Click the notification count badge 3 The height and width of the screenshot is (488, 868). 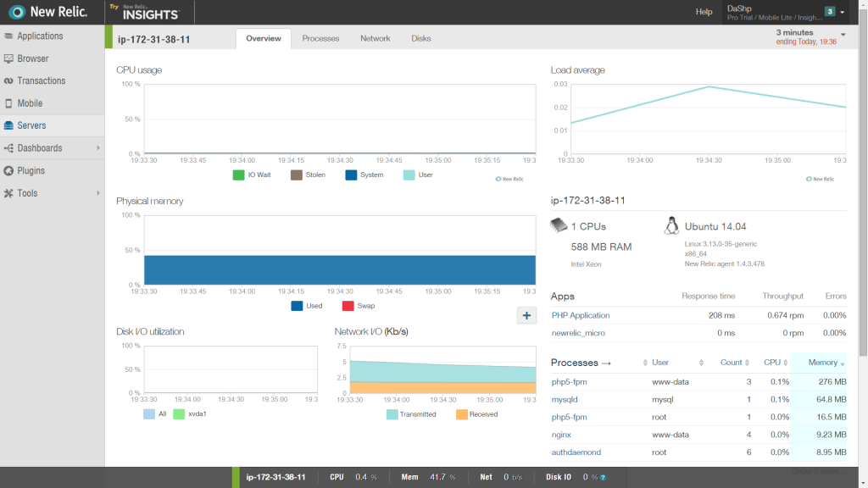point(830,12)
